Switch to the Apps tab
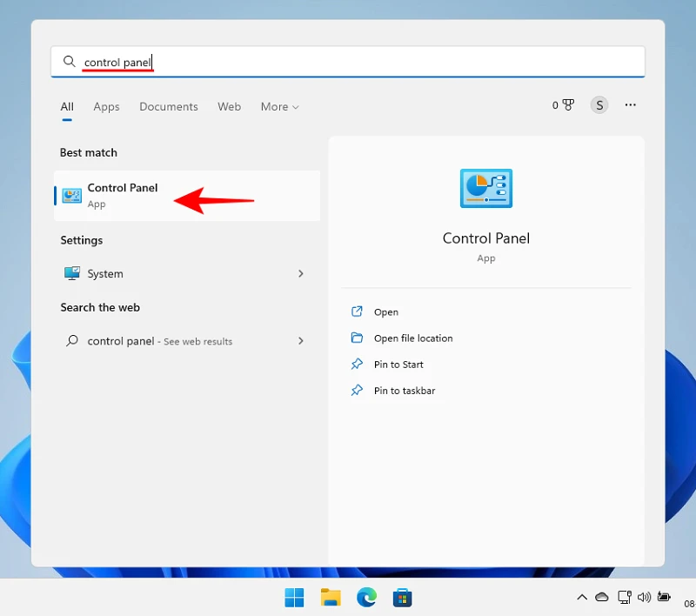This screenshot has height=616, width=696. [106, 107]
